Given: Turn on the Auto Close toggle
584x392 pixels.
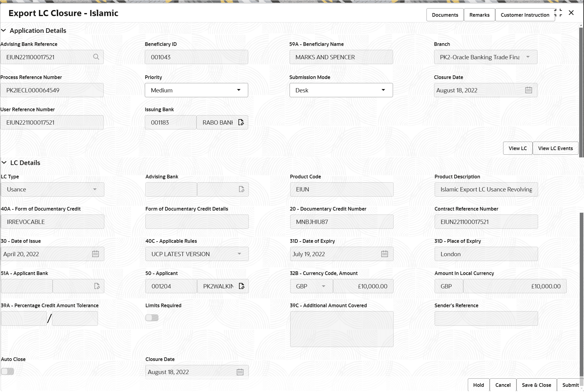Looking at the screenshot, I should point(8,371).
